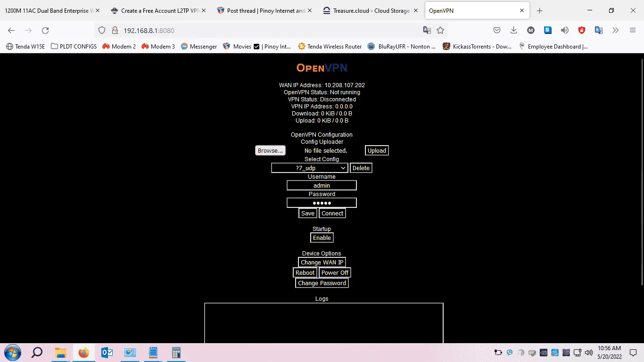This screenshot has height=362, width=644.
Task: Open the PLDT CONFIGS bookmark folder
Action: pyautogui.click(x=74, y=47)
